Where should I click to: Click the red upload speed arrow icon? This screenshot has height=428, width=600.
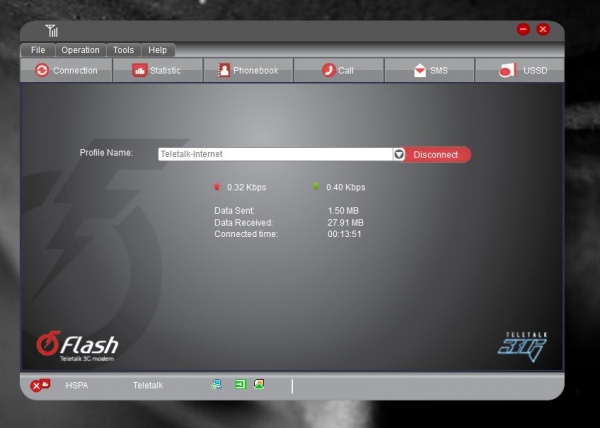(217, 187)
